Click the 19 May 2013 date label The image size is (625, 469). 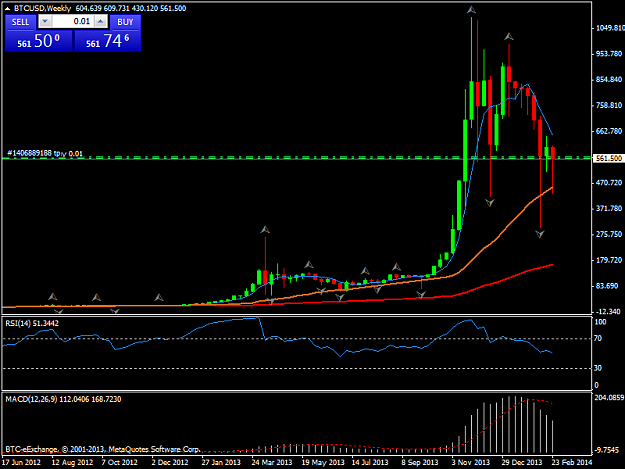[323, 462]
